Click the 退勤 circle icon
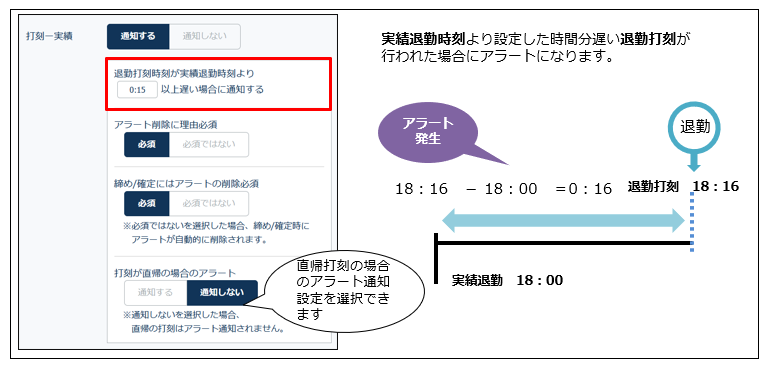The height and width of the screenshot is (371, 772). point(695,127)
